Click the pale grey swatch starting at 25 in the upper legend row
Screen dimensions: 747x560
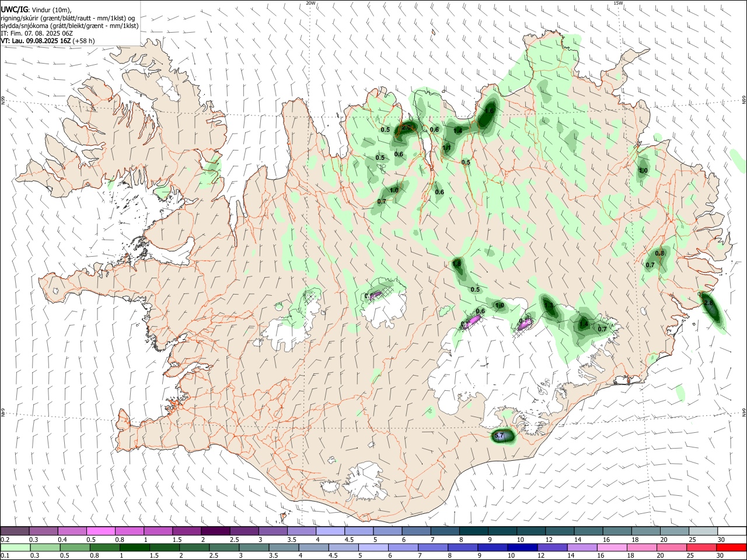(x=703, y=531)
